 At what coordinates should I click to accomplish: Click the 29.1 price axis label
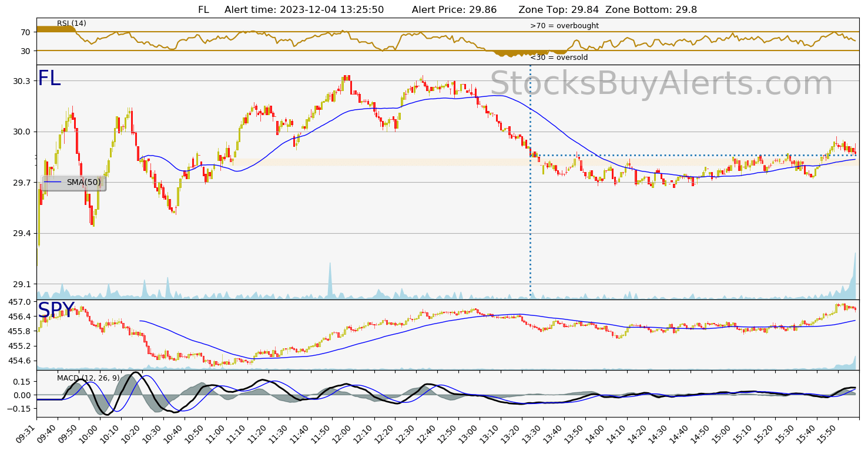[x=22, y=284]
